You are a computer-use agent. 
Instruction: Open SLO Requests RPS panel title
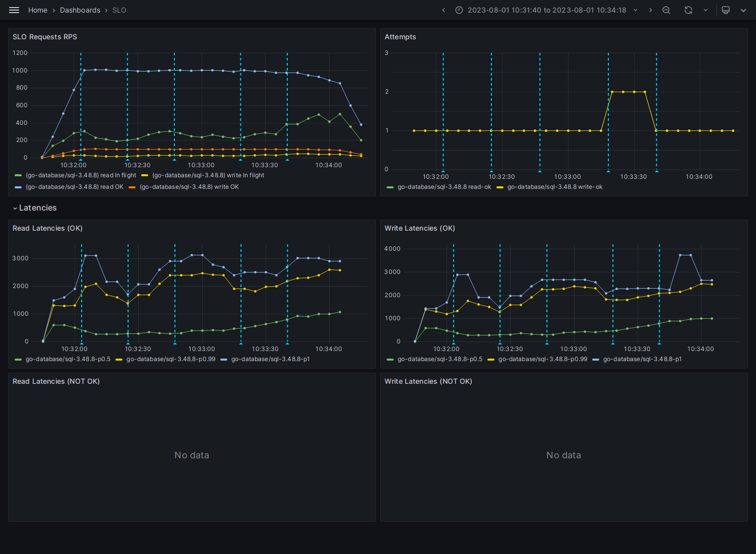tap(45, 37)
